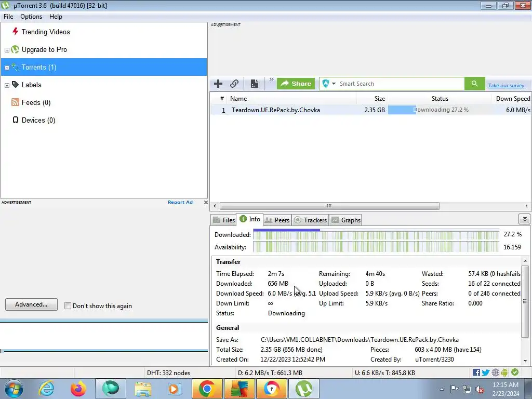Select the Teardown.UE.RePack.by.Chovka torrent row
Screen dimensions: 532x399
click(x=370, y=110)
